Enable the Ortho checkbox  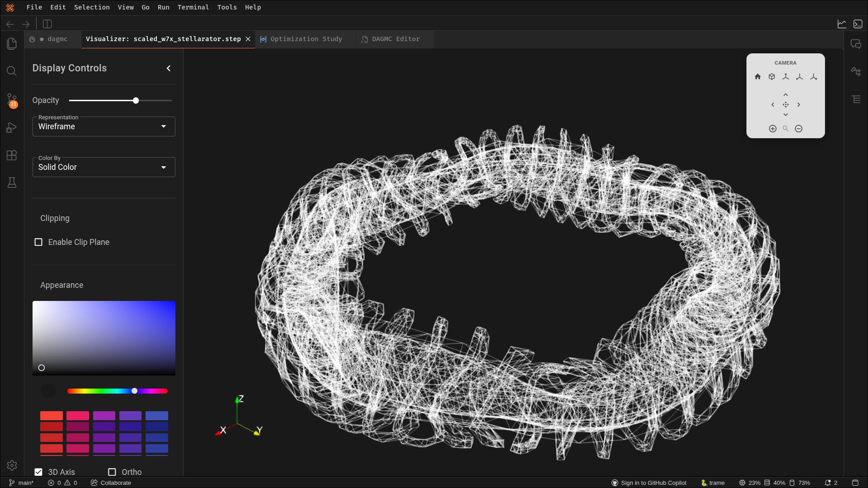tap(112, 472)
